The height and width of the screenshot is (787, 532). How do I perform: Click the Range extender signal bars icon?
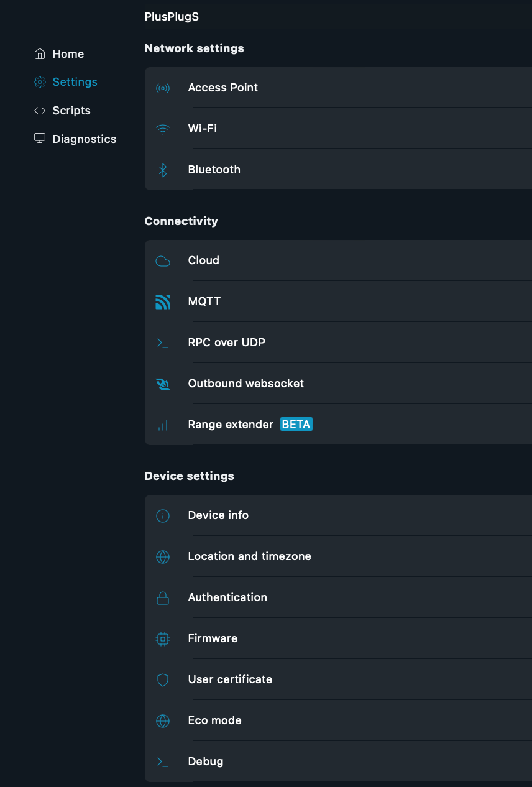[163, 425]
